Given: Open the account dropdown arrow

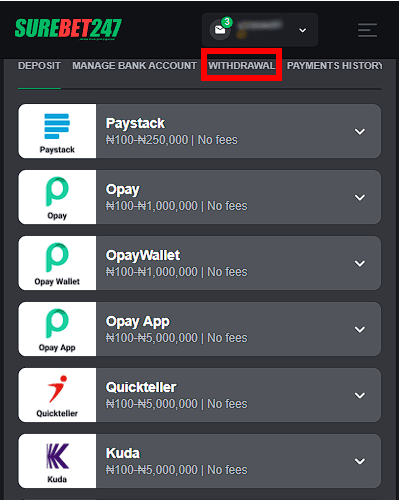Looking at the screenshot, I should point(302,30).
